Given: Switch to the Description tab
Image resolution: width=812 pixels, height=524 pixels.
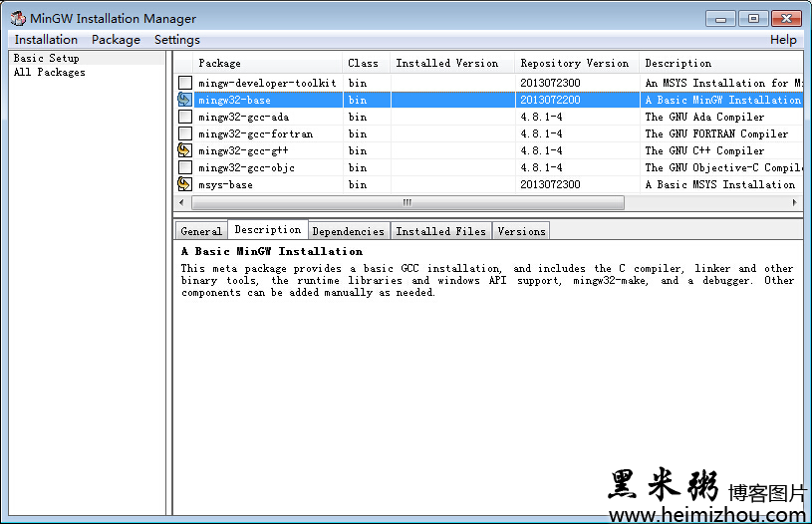Looking at the screenshot, I should point(268,229).
